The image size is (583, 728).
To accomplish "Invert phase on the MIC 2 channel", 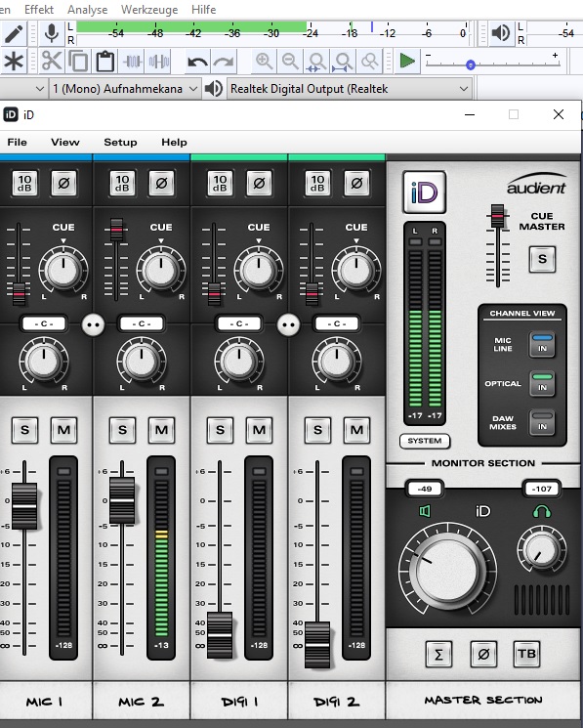I will [161, 183].
